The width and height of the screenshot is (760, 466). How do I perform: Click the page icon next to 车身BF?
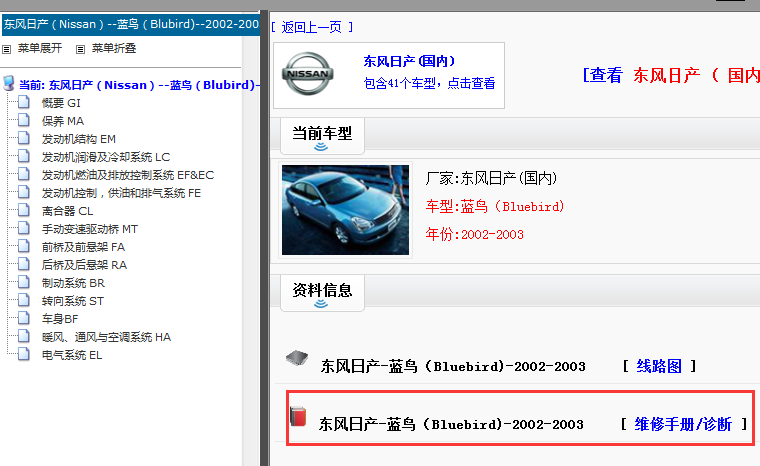click(24, 318)
